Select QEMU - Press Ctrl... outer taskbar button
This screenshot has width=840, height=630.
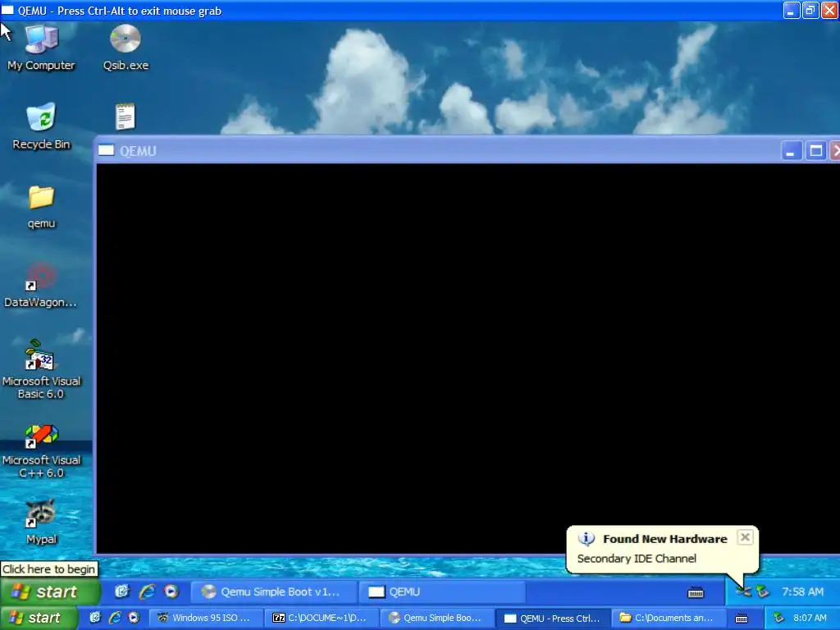(553, 619)
